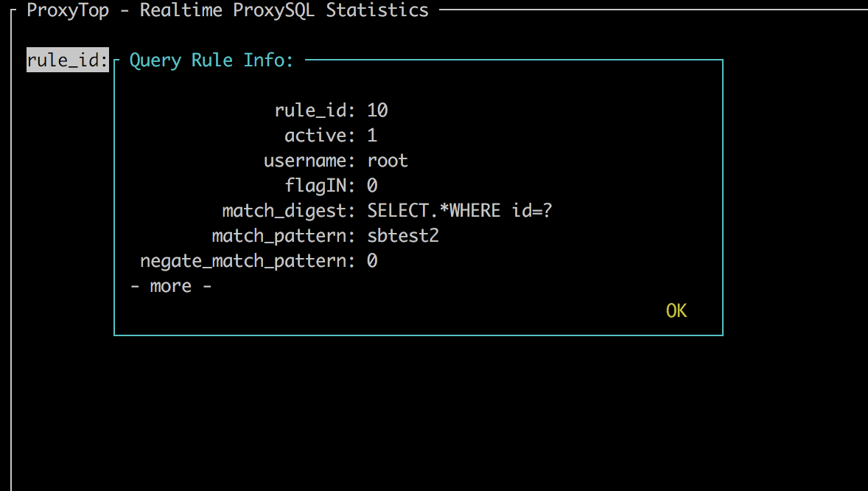Select the sbtest2 match pattern value
The image size is (868, 491).
[403, 236]
